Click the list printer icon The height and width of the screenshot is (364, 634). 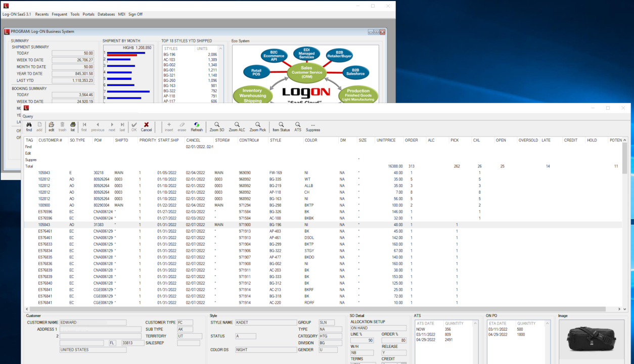pos(73,124)
